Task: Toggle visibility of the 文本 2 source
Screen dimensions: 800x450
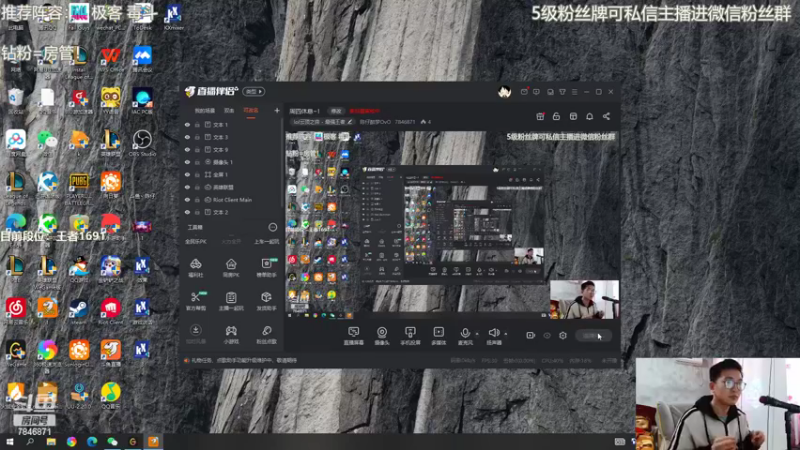Action: [x=187, y=212]
